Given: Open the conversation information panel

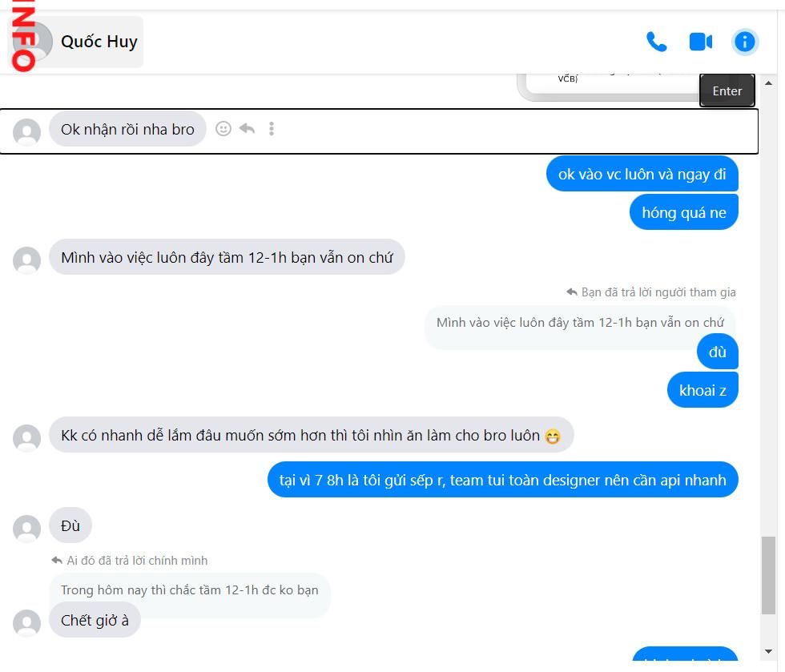Looking at the screenshot, I should (x=744, y=42).
